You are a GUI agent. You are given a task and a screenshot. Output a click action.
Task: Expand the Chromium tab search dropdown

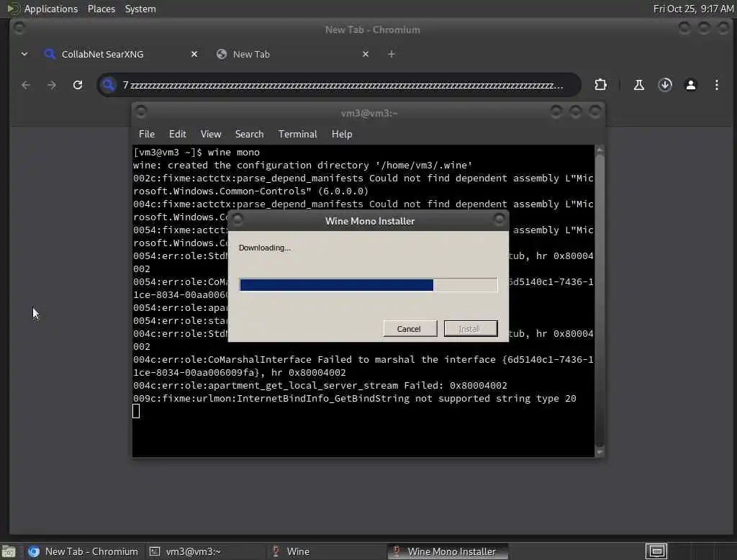tap(24, 54)
